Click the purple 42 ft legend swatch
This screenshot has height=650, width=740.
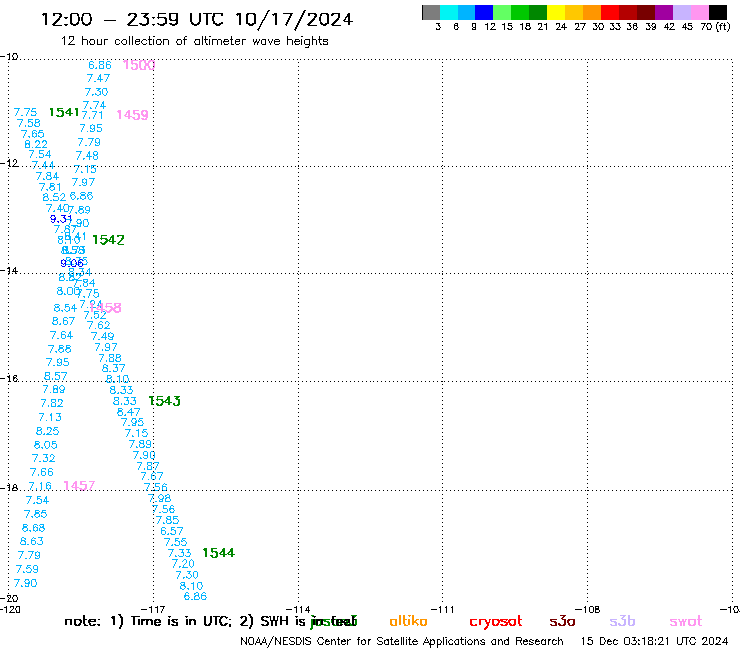pos(664,12)
